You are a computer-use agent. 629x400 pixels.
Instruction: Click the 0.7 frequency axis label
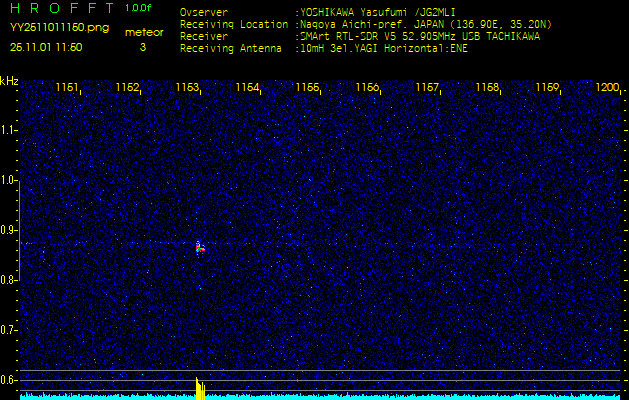[9, 329]
